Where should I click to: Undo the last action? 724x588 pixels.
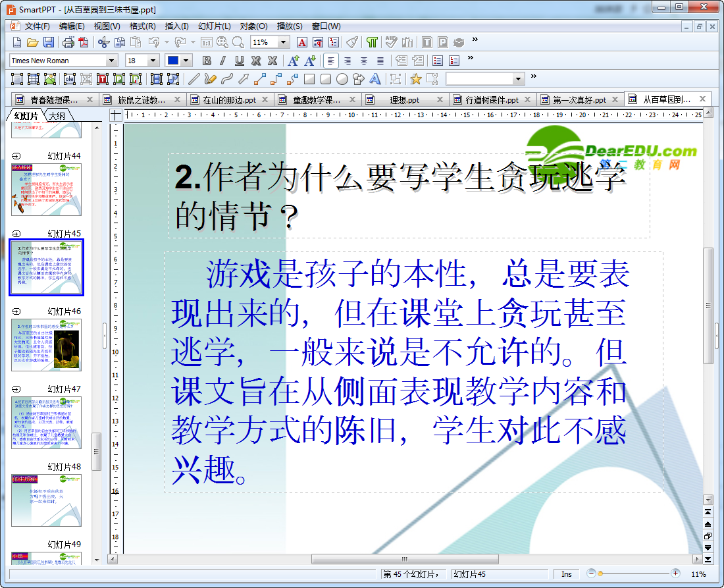coord(154,43)
